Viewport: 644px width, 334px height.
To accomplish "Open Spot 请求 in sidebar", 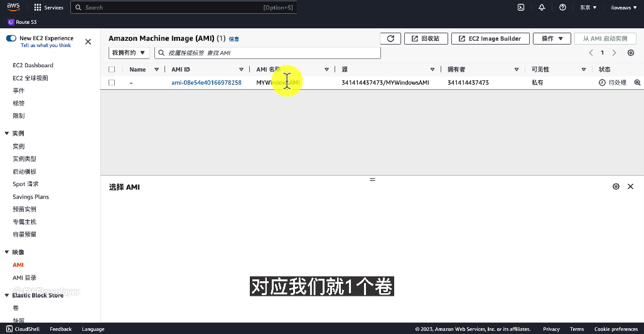I will pos(26,184).
